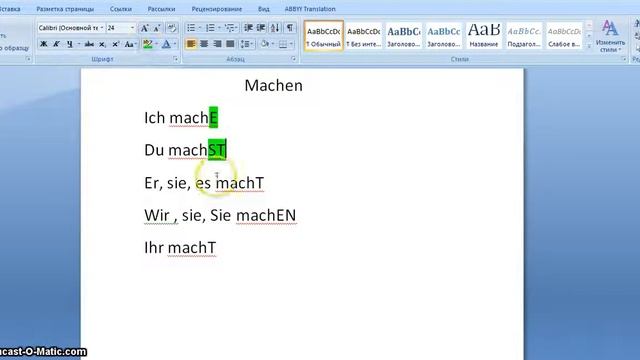This screenshot has height=360, width=640.
Task: Apply the font color button
Action: 166,44
